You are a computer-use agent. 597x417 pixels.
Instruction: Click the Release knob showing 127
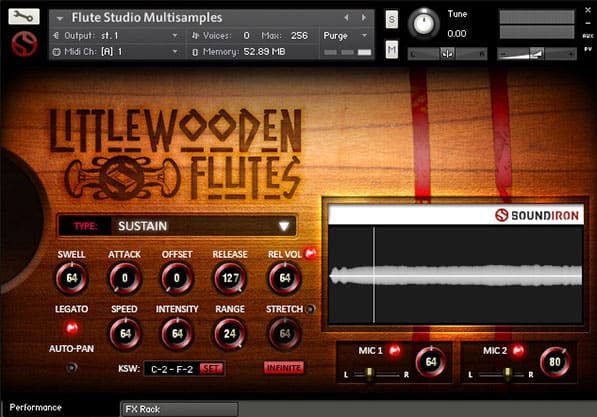pos(230,278)
